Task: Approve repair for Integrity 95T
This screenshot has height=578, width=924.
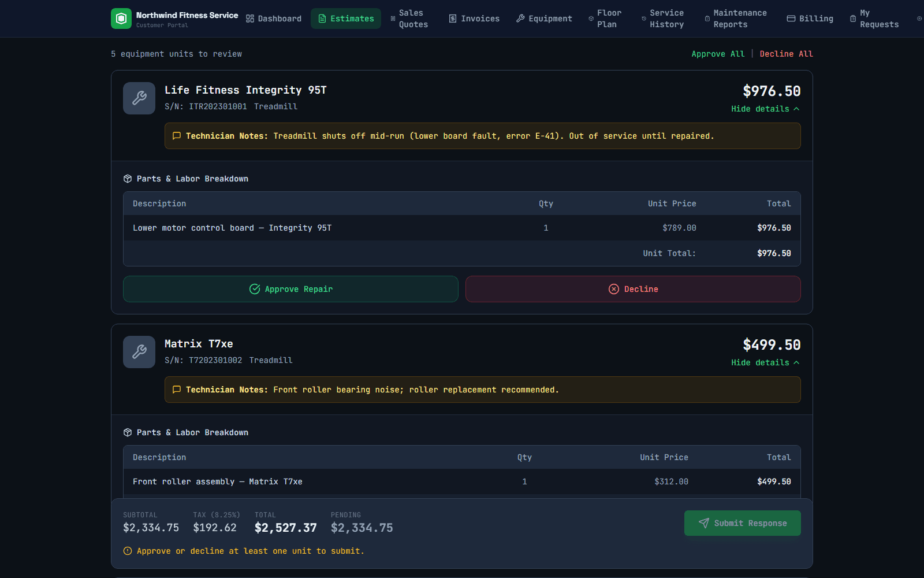Action: [290, 289]
